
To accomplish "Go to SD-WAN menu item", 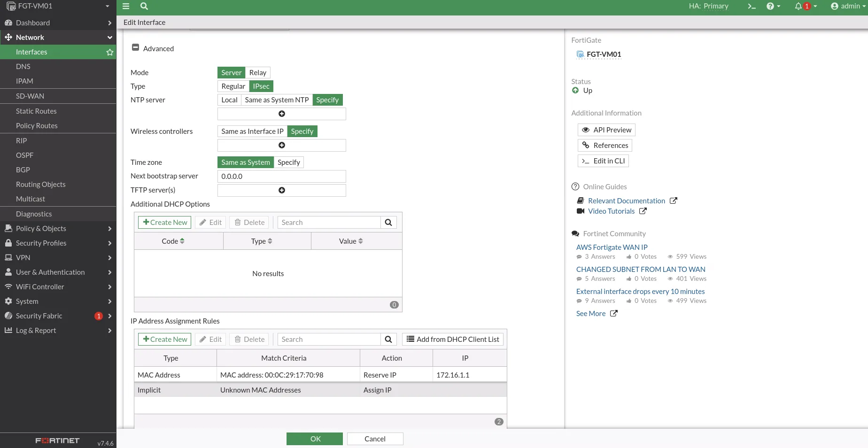I will (x=30, y=96).
